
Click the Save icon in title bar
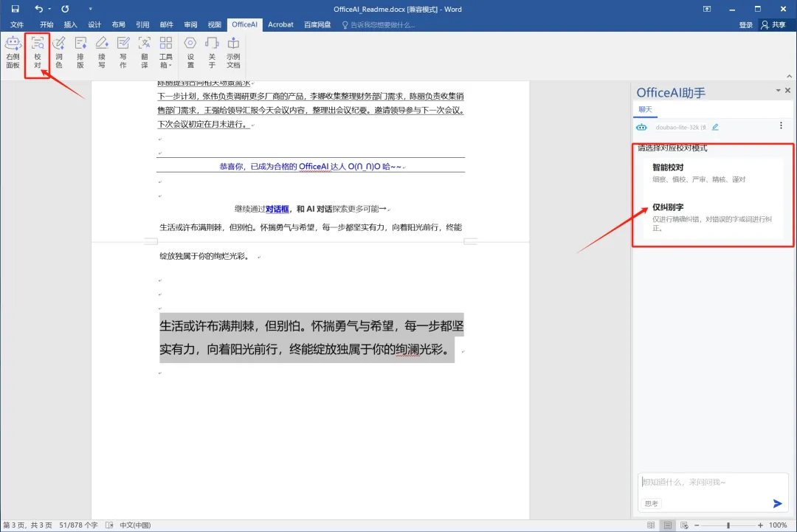point(15,9)
